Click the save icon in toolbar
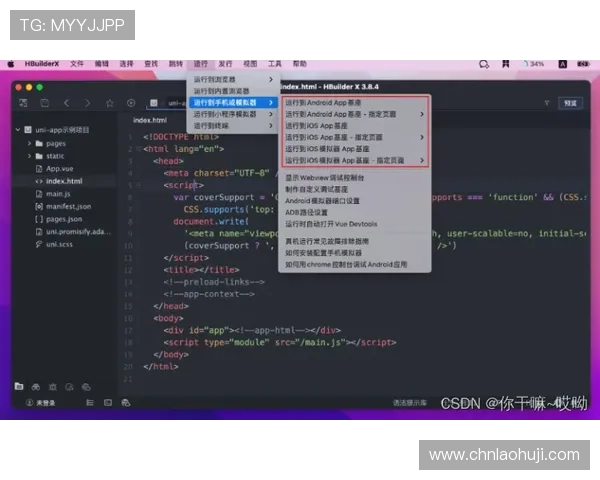 pos(44,103)
